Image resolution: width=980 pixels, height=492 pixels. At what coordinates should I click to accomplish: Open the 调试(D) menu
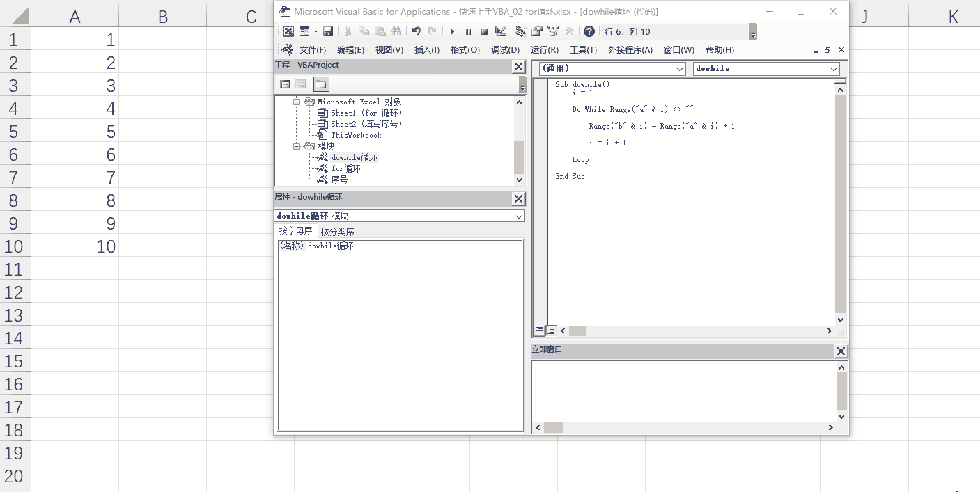click(505, 50)
